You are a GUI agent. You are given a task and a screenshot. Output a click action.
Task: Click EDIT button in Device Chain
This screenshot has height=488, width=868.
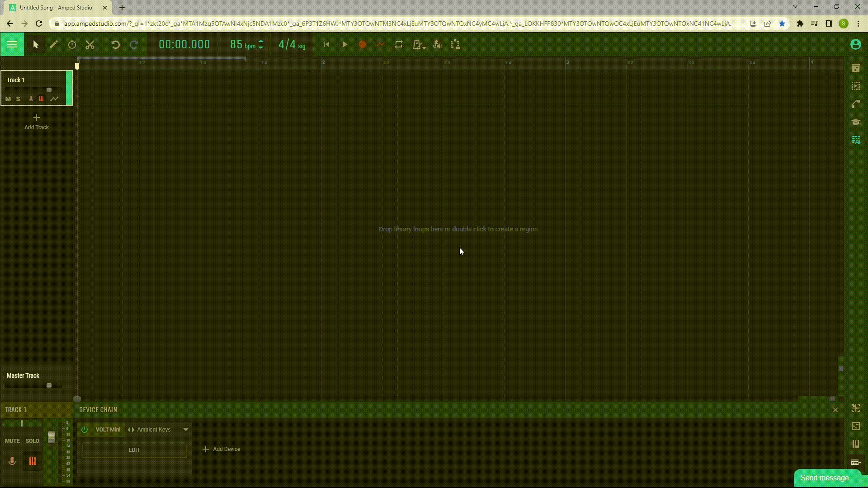(134, 449)
